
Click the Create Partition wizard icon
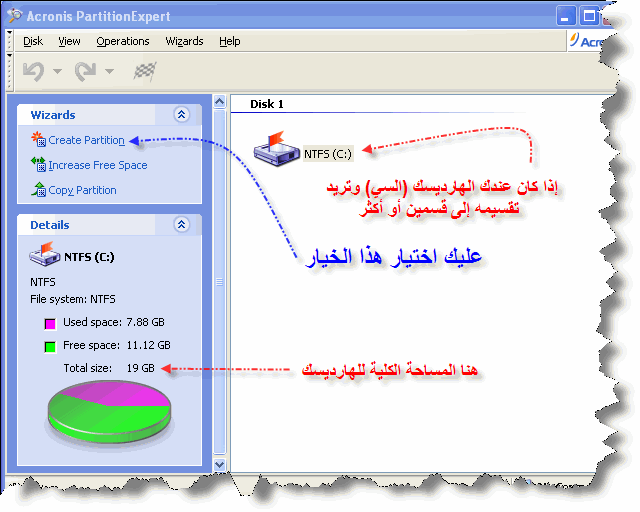coord(38,139)
